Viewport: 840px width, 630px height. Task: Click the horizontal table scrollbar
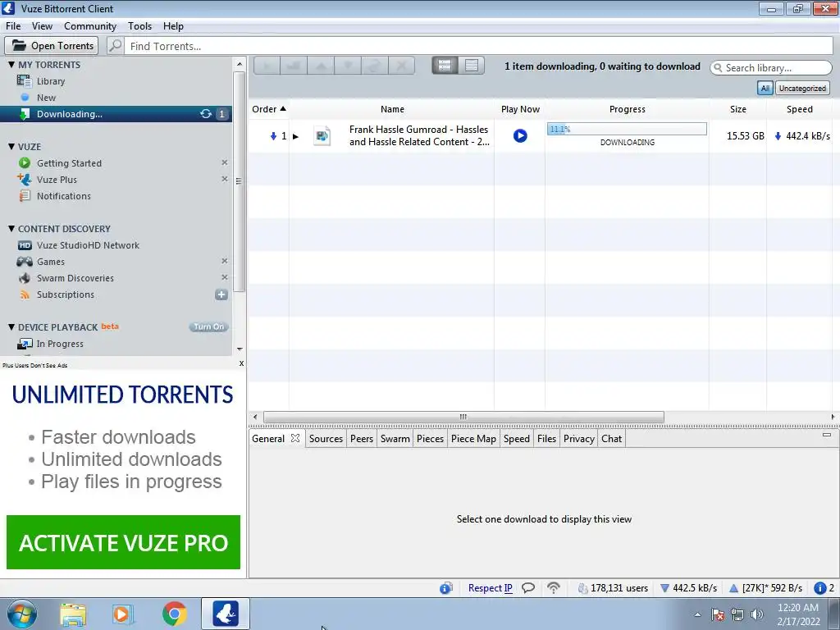click(x=463, y=417)
